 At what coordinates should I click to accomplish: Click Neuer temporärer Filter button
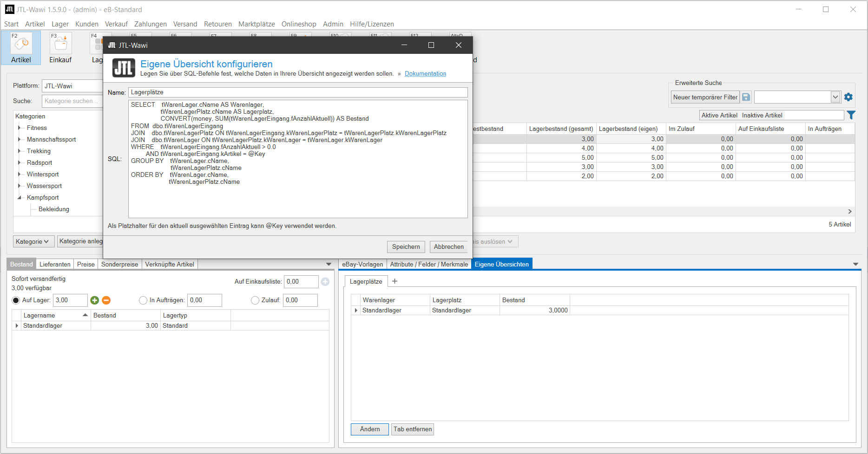pos(705,97)
